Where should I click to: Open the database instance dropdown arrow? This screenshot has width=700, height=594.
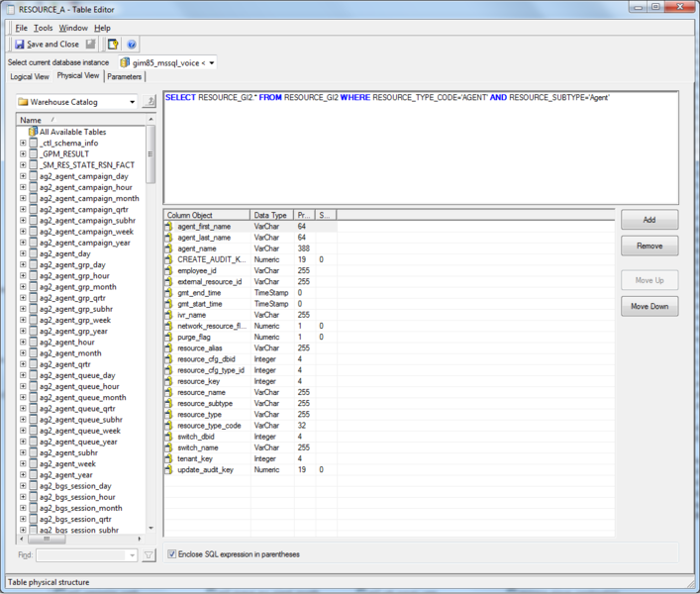point(212,63)
